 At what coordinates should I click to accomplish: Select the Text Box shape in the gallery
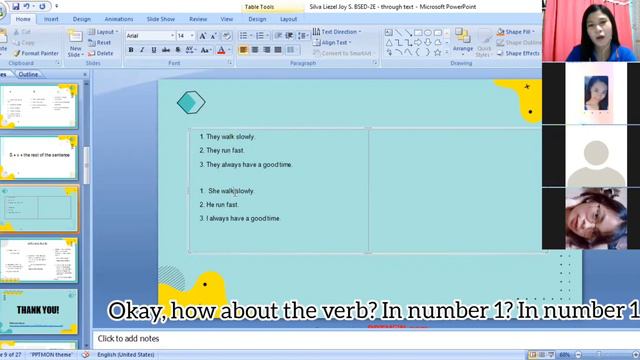pos(389,33)
